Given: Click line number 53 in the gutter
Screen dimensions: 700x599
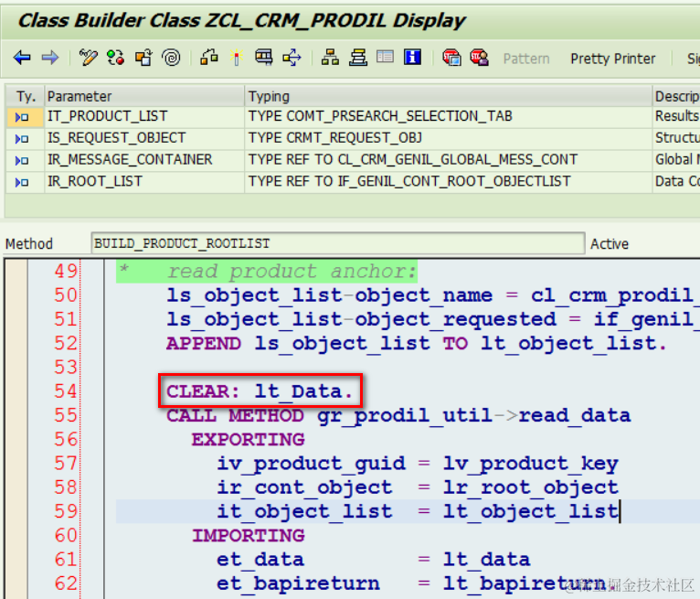Looking at the screenshot, I should tap(66, 367).
